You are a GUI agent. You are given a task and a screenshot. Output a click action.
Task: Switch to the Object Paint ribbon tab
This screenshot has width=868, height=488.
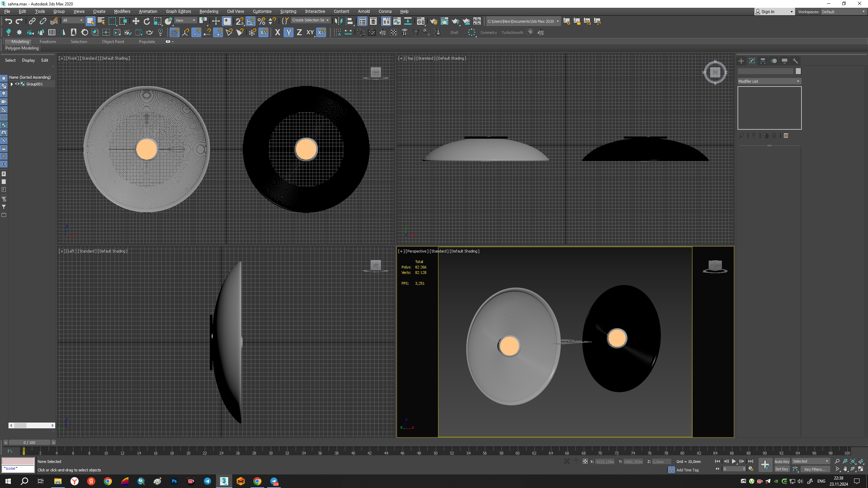pyautogui.click(x=113, y=42)
